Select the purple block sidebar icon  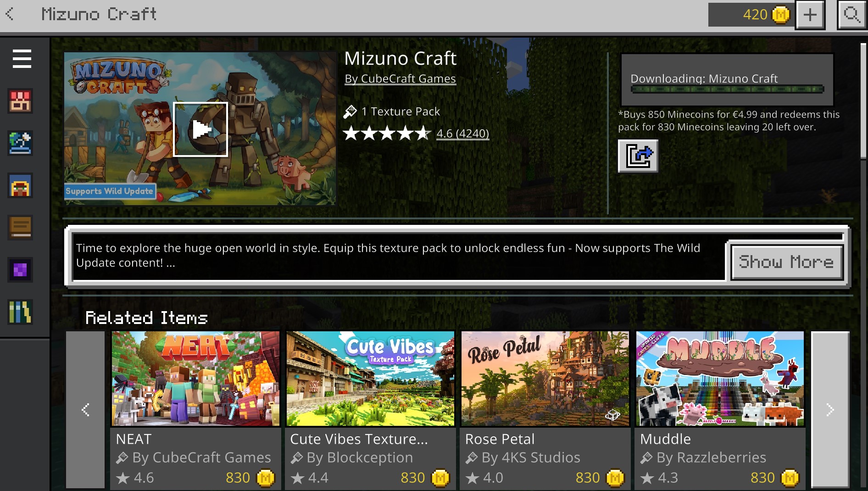click(20, 270)
